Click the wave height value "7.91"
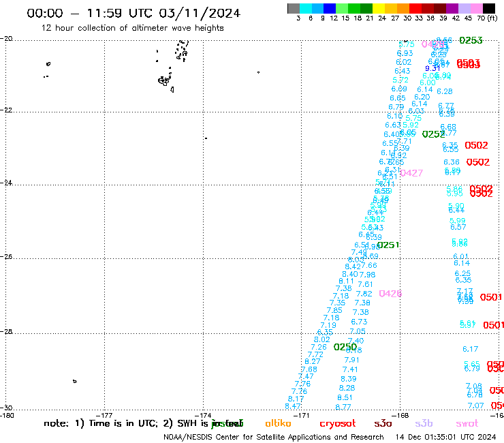 point(351,360)
